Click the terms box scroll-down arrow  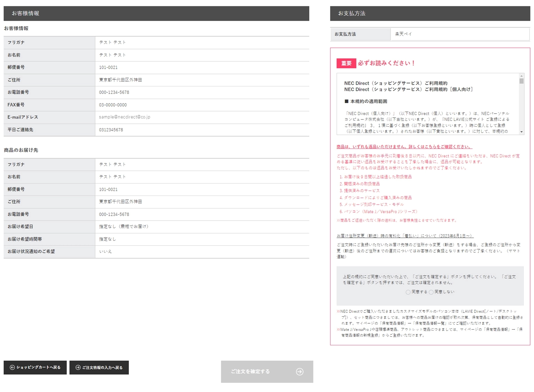coord(521,132)
